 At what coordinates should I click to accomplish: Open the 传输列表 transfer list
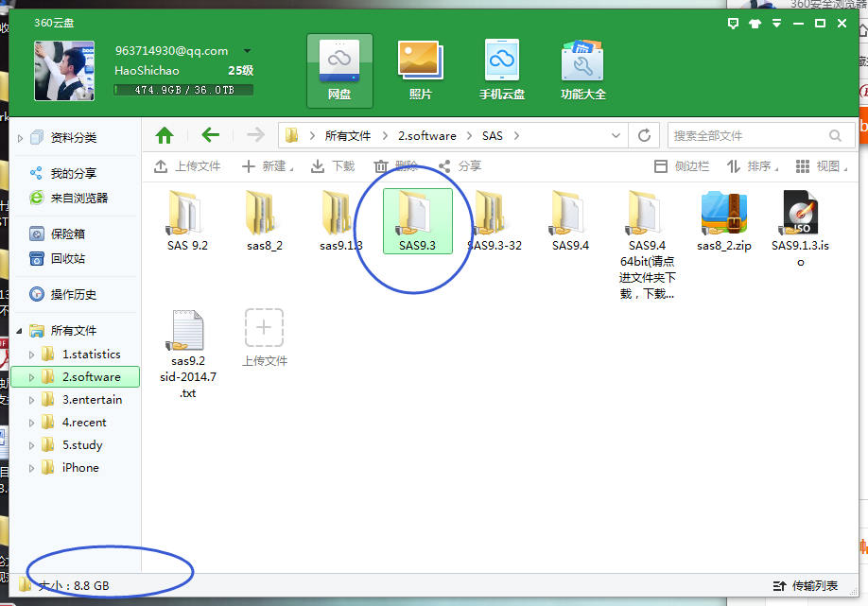pyautogui.click(x=806, y=585)
